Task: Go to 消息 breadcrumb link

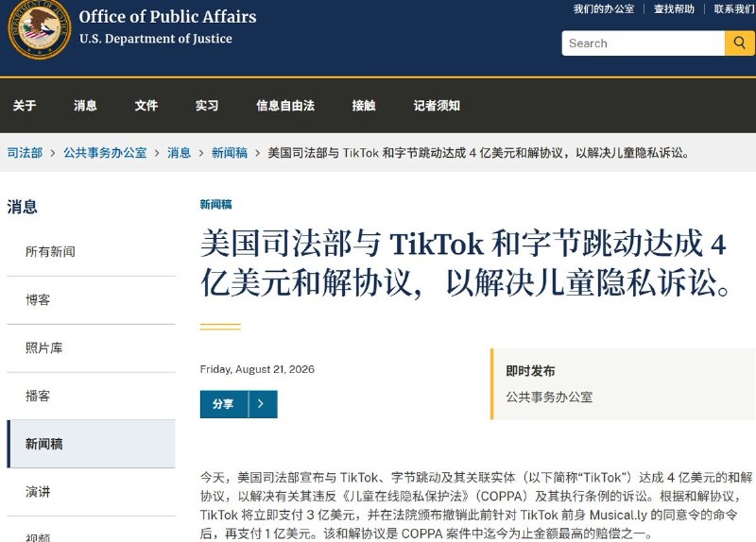Action: 179,153
